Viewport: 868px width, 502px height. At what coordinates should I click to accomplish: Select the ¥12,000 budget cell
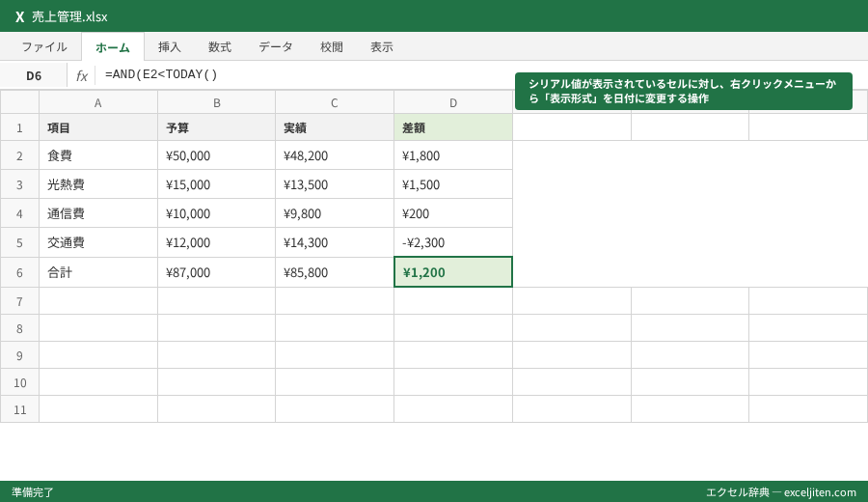216,242
